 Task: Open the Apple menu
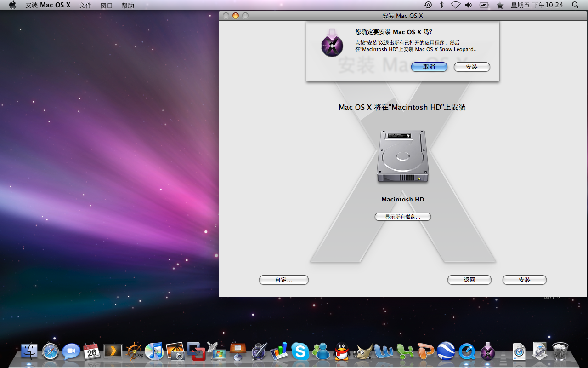coord(12,5)
